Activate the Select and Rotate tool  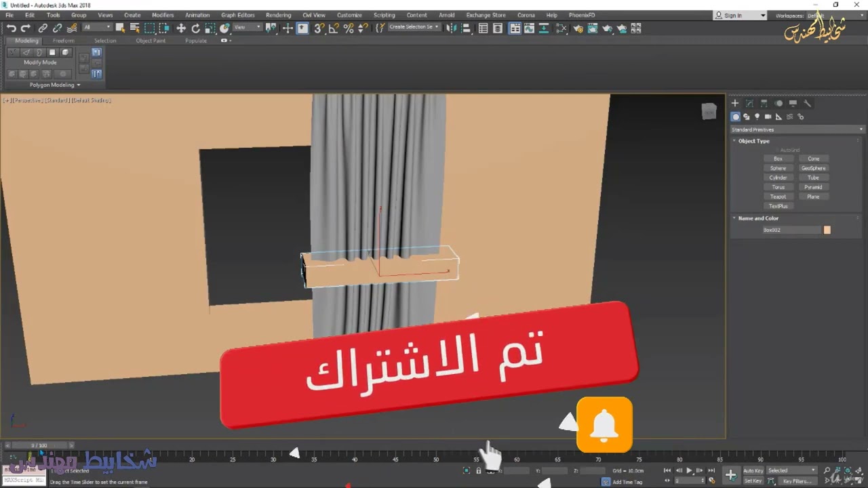[195, 28]
